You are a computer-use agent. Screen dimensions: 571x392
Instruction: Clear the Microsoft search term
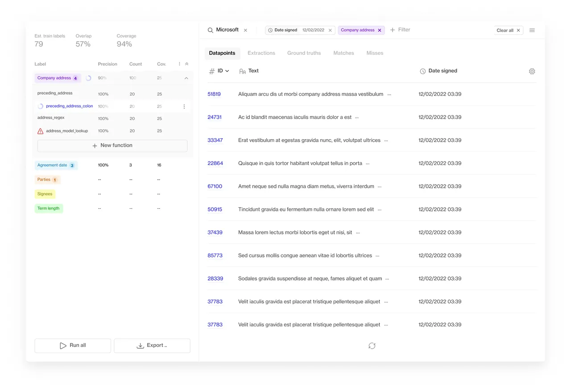pyautogui.click(x=245, y=30)
